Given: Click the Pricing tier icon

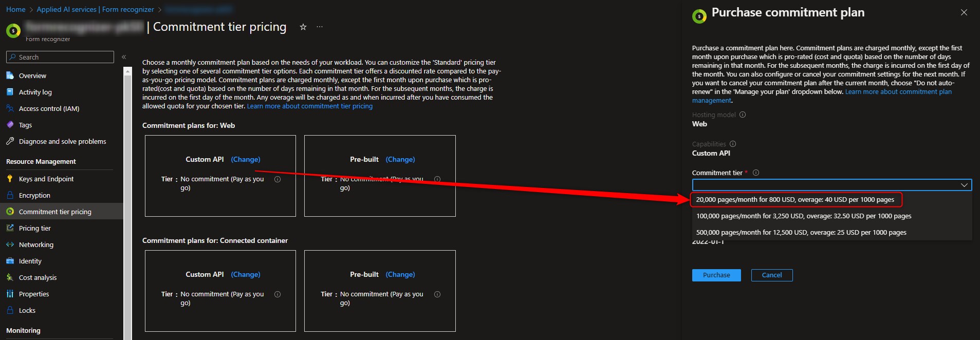Looking at the screenshot, I should 10,228.
